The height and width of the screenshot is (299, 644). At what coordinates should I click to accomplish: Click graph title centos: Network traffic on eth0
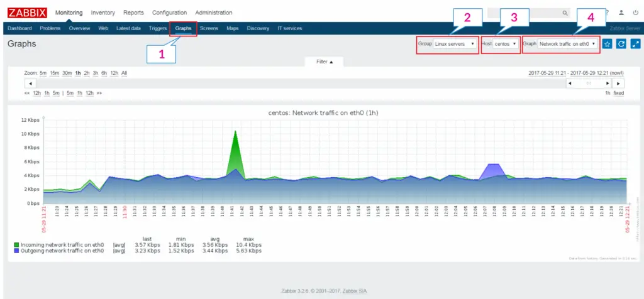pyautogui.click(x=324, y=113)
